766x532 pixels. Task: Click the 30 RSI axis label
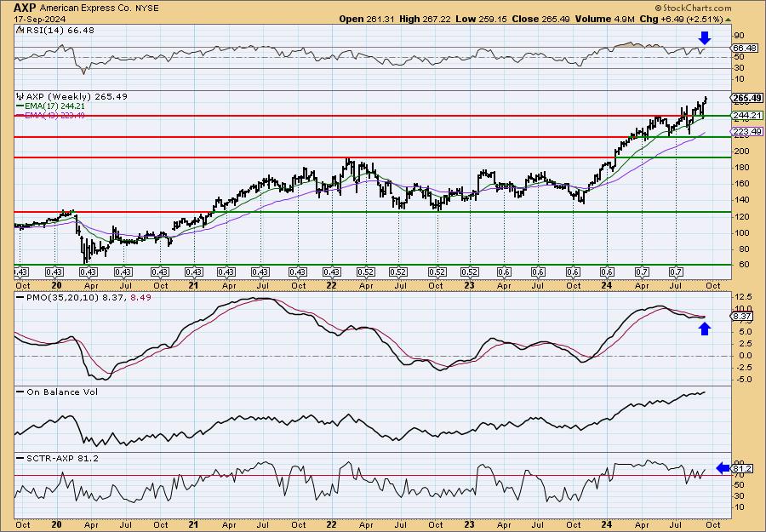point(739,68)
